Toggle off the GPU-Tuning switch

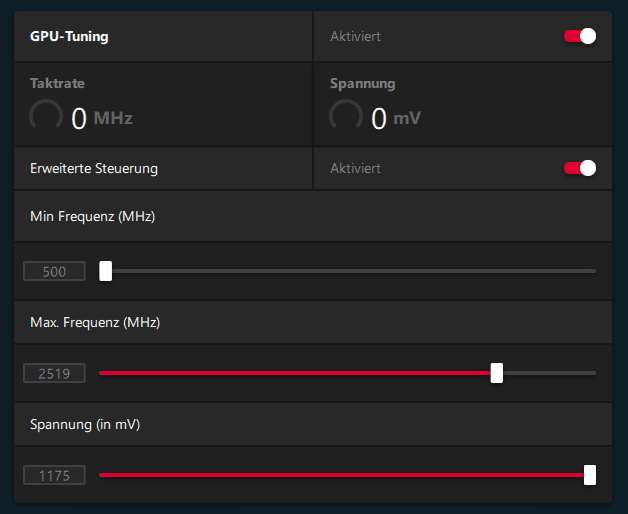580,36
